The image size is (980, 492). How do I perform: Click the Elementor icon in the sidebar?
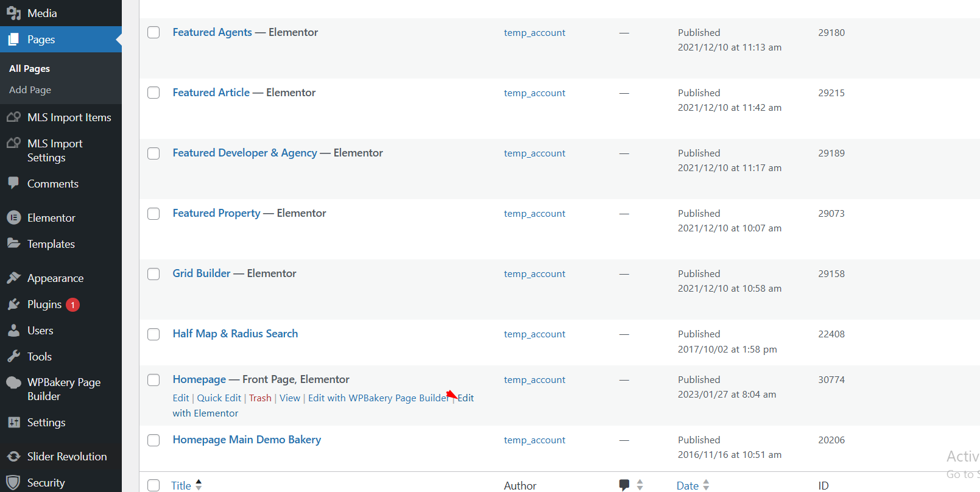(x=13, y=217)
